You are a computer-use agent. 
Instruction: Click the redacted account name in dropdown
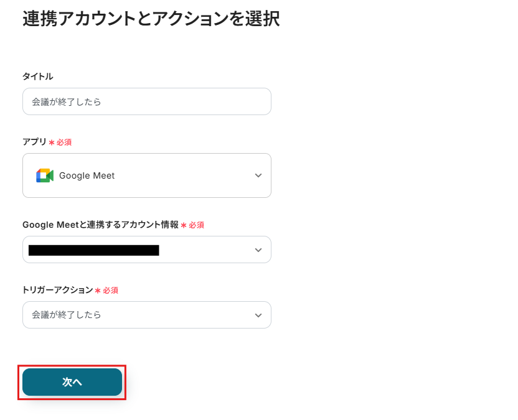pyautogui.click(x=94, y=250)
